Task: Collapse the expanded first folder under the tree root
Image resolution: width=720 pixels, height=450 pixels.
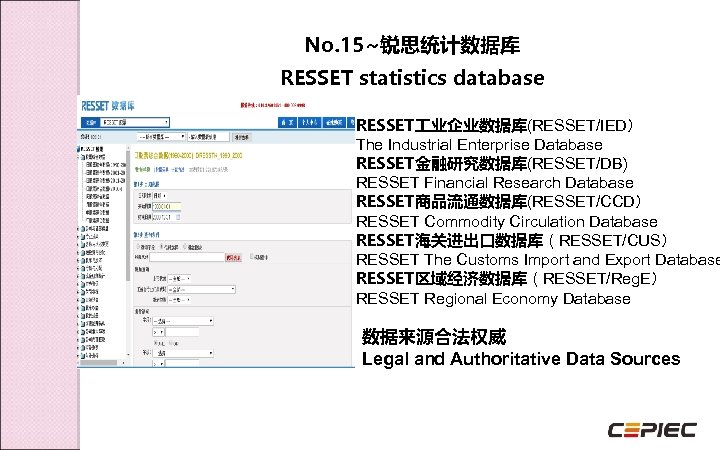Action: [79, 157]
